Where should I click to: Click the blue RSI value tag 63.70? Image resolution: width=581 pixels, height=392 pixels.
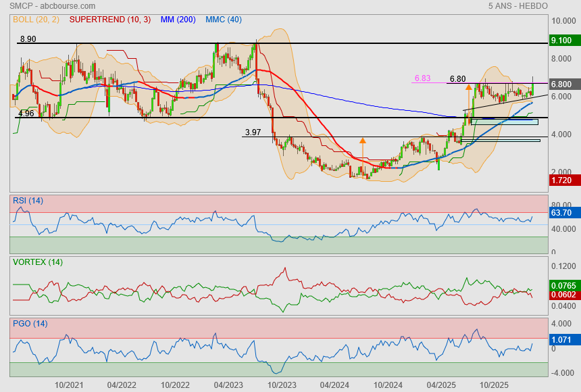point(562,213)
